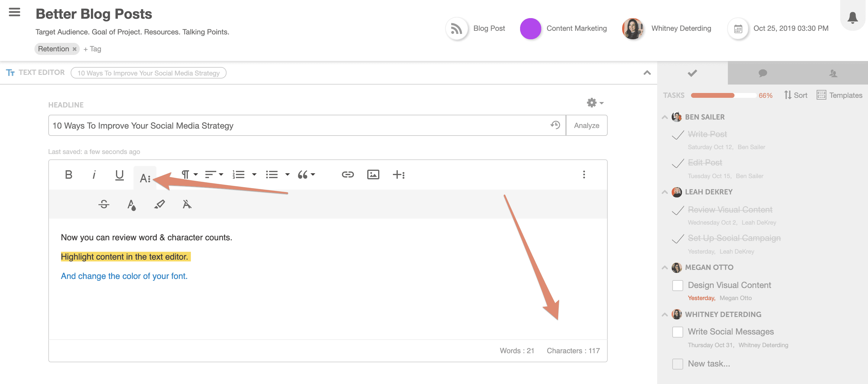Check the Design Visual Content task
Screen dimensions: 868x384
point(677,285)
